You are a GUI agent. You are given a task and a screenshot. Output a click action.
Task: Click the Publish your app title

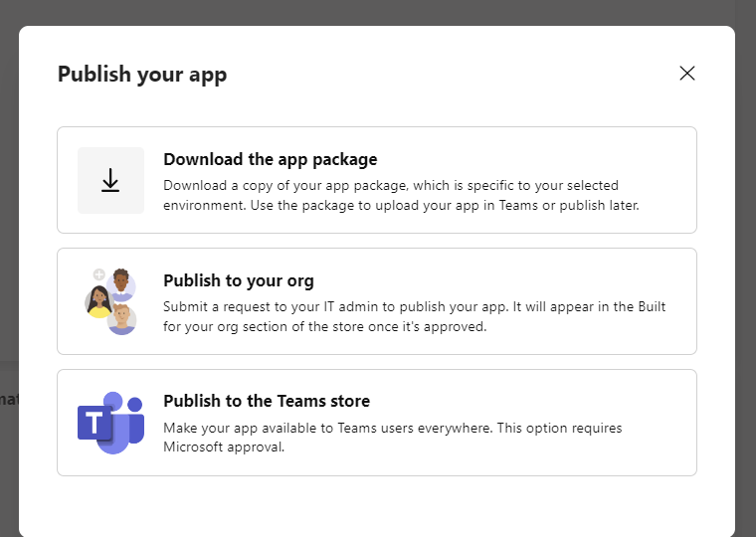tap(142, 75)
